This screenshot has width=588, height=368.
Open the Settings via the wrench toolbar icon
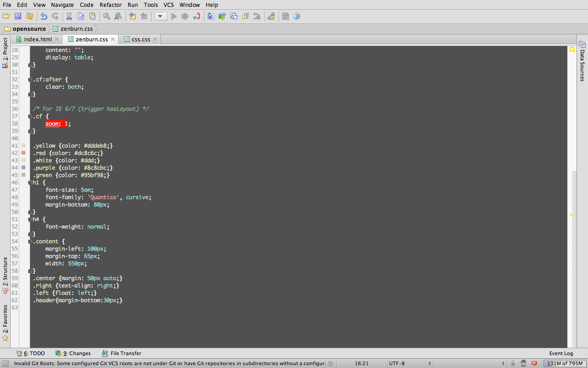pyautogui.click(x=271, y=16)
